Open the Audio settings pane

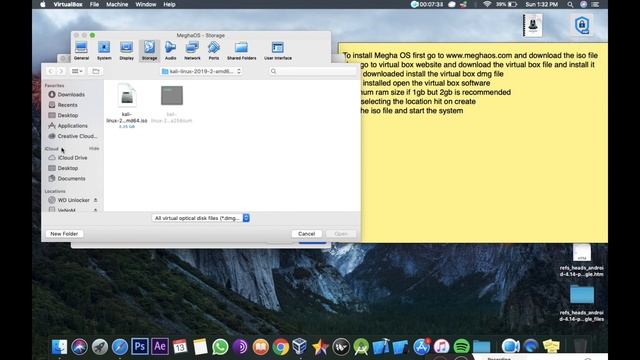coord(171,51)
